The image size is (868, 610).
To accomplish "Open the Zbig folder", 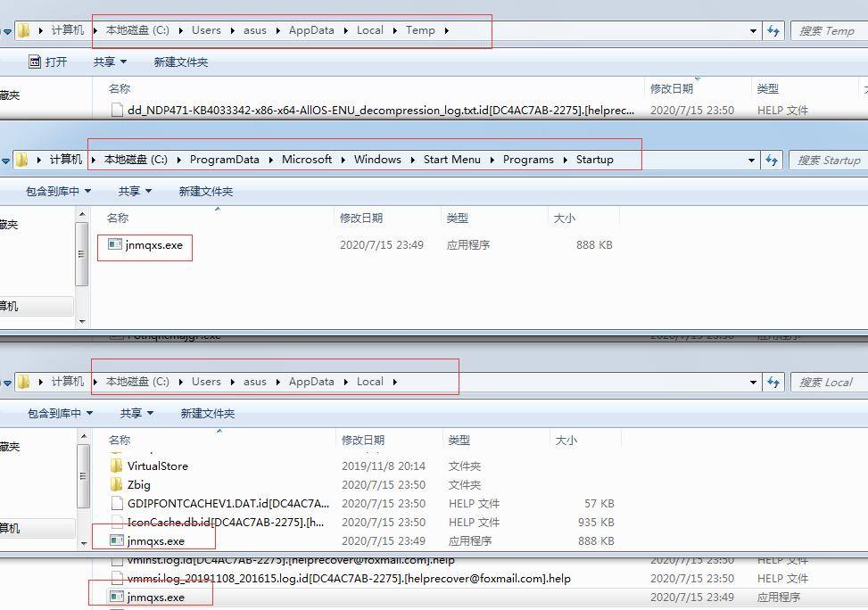I will pyautogui.click(x=140, y=484).
